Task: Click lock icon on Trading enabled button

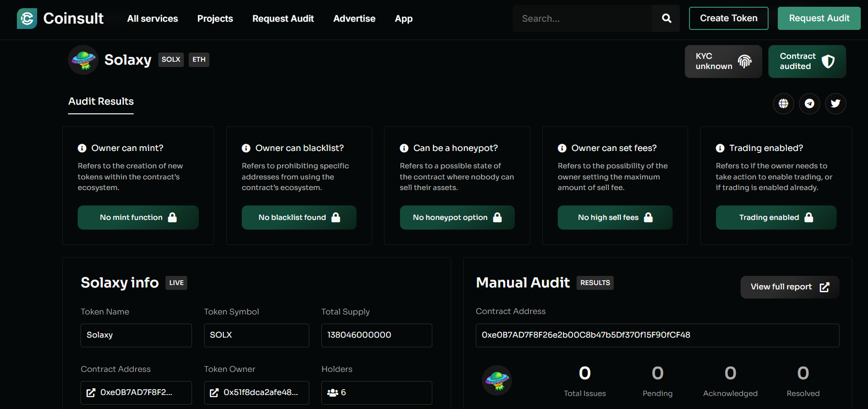Action: click(809, 217)
